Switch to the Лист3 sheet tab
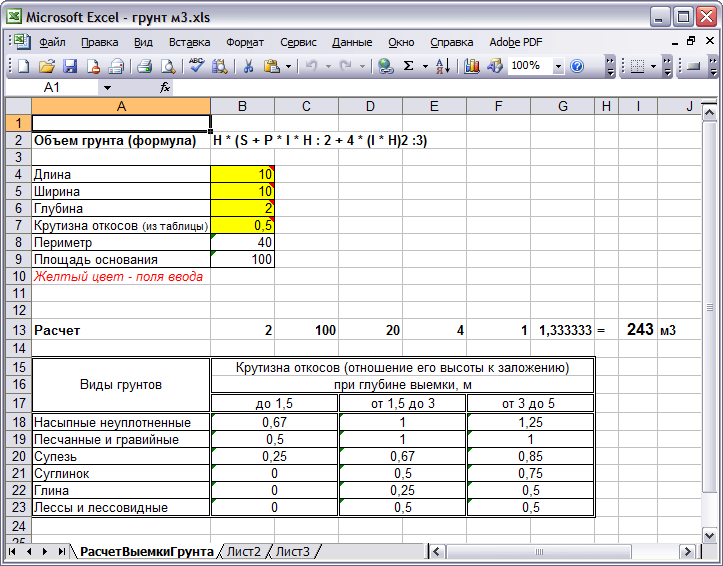The width and height of the screenshot is (723, 566). pos(292,551)
